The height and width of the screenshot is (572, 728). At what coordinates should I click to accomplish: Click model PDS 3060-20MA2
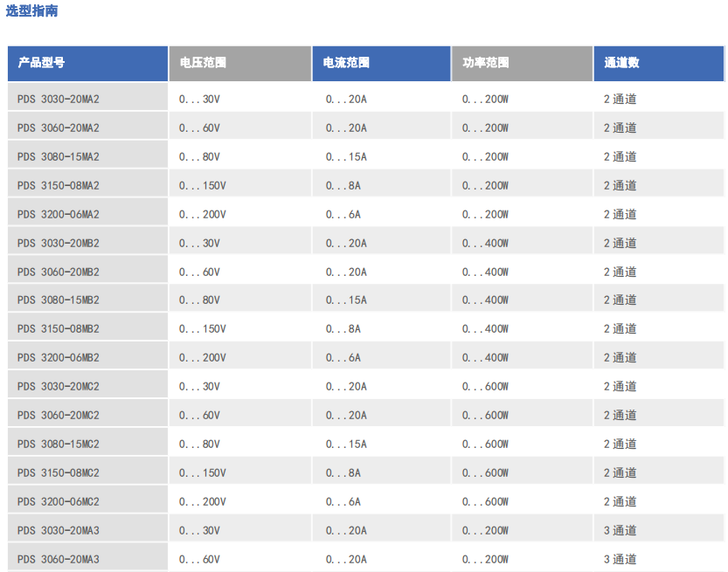[x=59, y=128]
